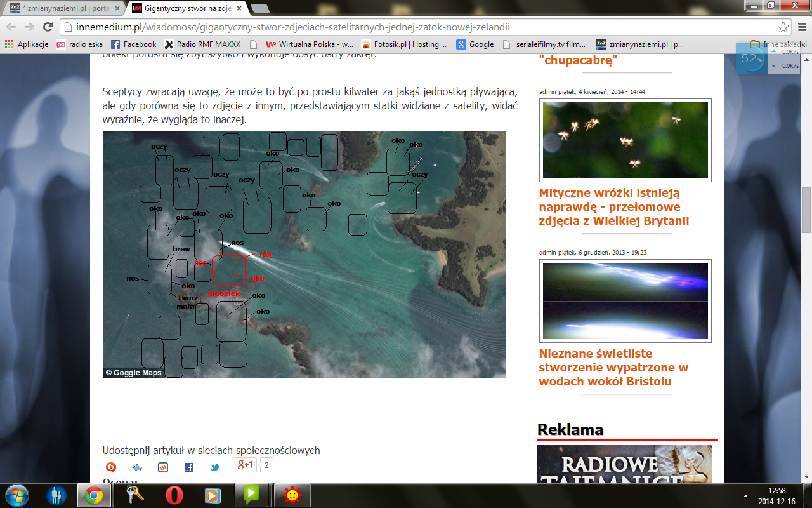Show hidden system tray icons arrow
812x508 pixels.
(745, 495)
